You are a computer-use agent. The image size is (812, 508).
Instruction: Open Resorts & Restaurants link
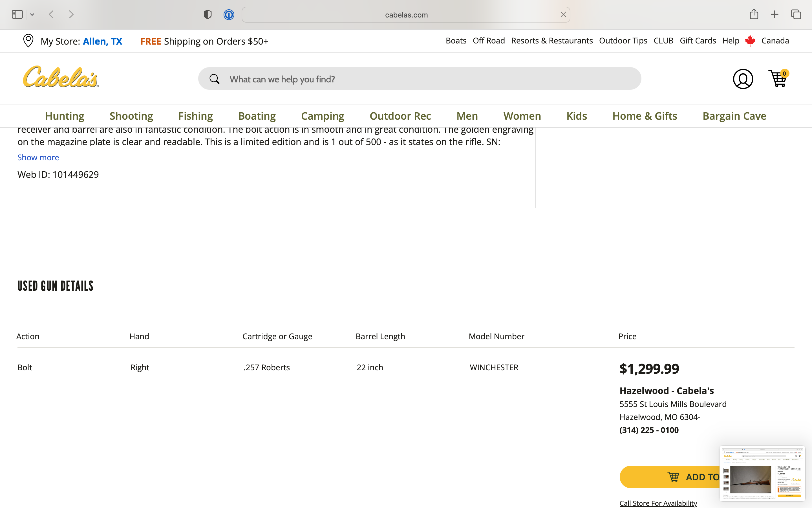coord(551,41)
